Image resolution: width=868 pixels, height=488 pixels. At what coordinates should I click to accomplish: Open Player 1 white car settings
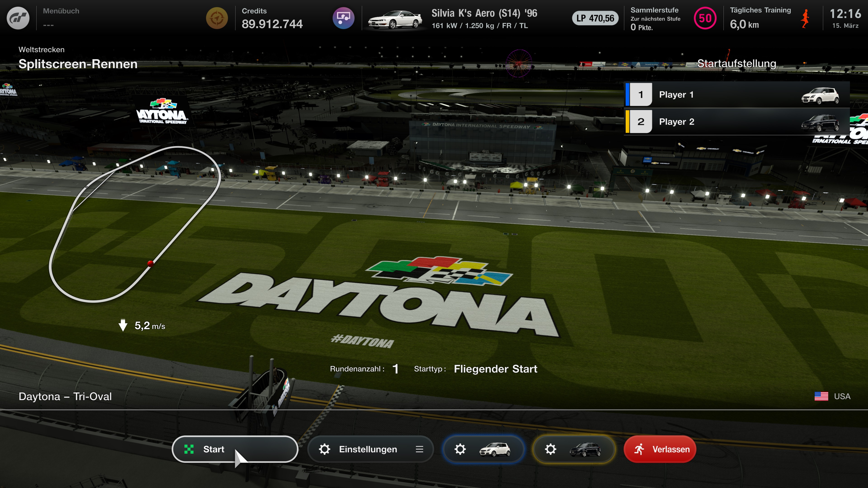483,449
